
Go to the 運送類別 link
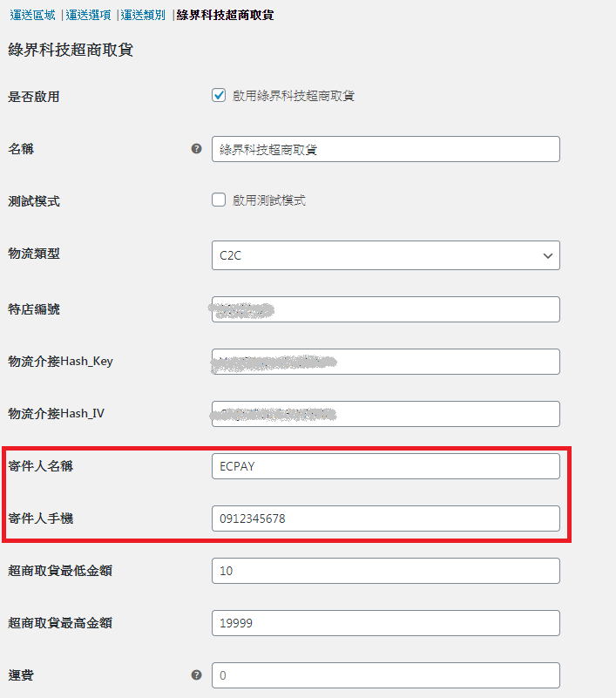(x=143, y=15)
